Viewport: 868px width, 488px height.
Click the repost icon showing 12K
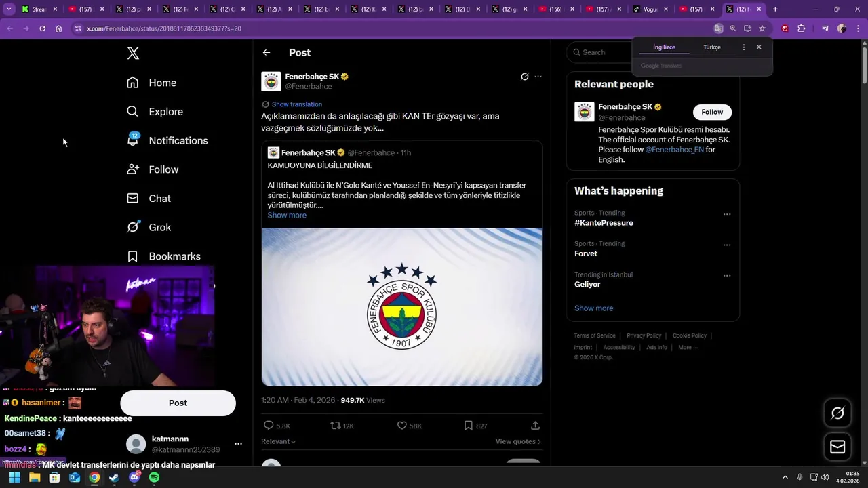tap(335, 426)
